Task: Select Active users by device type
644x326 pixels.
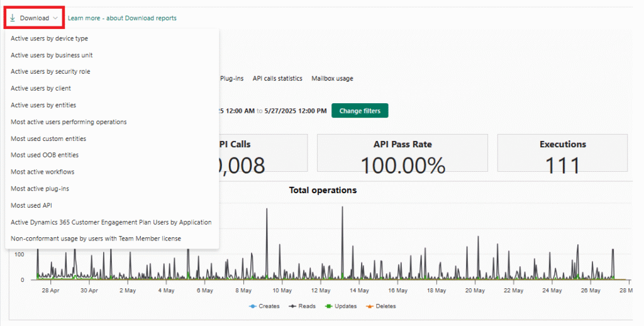Action: click(x=49, y=38)
